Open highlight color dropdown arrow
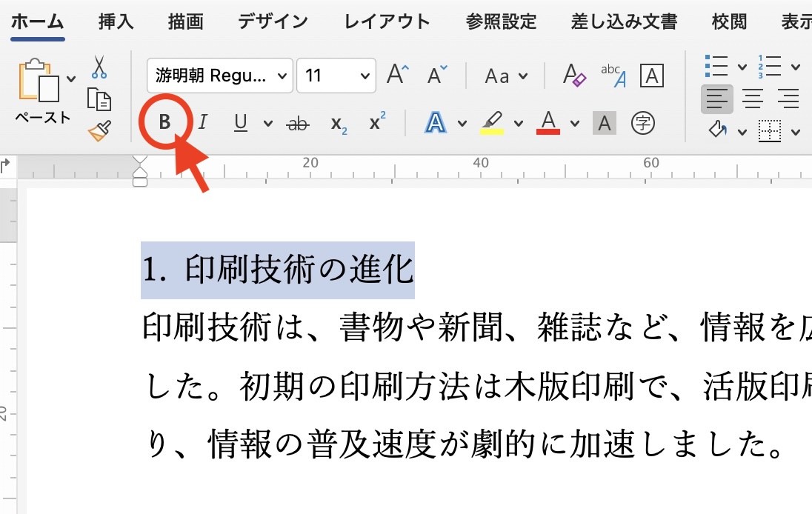Viewport: 812px width, 514px height. (519, 123)
